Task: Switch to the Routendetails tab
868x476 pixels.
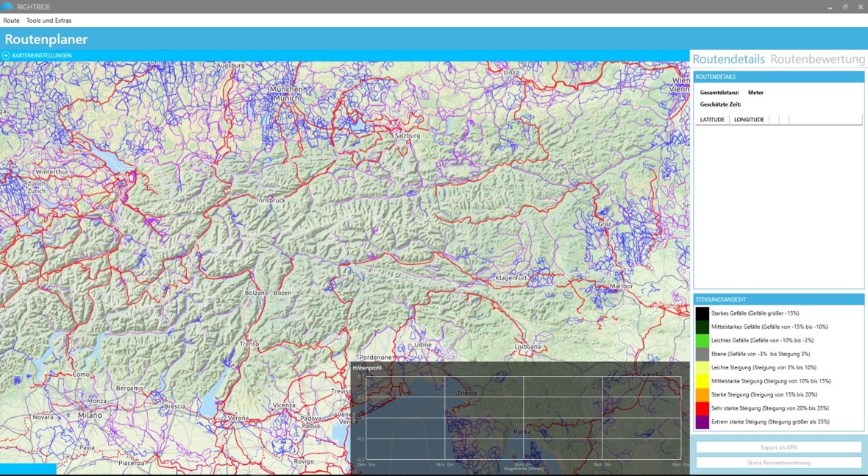Action: 728,59
